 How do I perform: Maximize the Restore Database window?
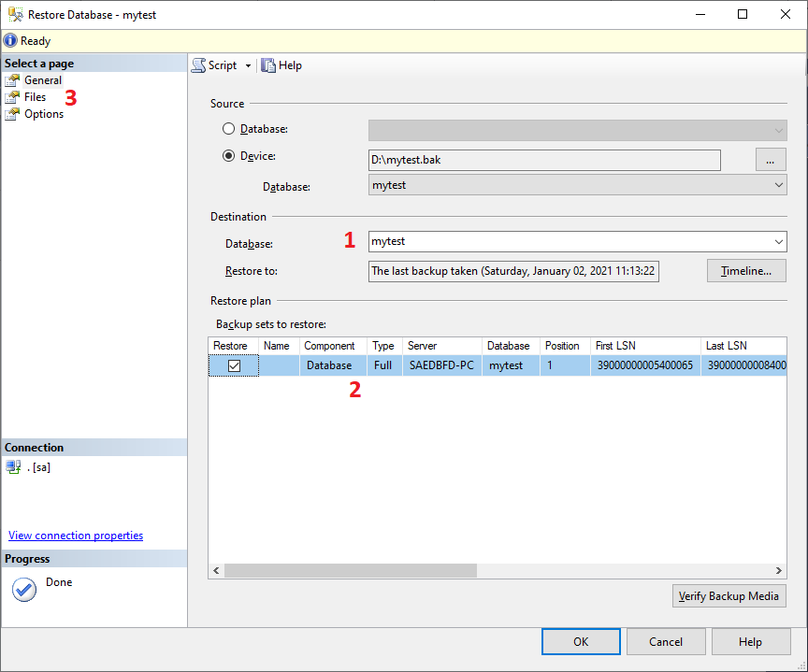tap(743, 14)
